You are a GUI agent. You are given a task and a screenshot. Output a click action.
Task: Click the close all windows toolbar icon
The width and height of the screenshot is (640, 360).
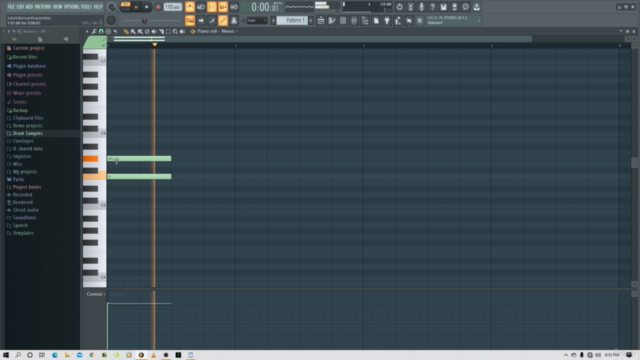pos(409,20)
